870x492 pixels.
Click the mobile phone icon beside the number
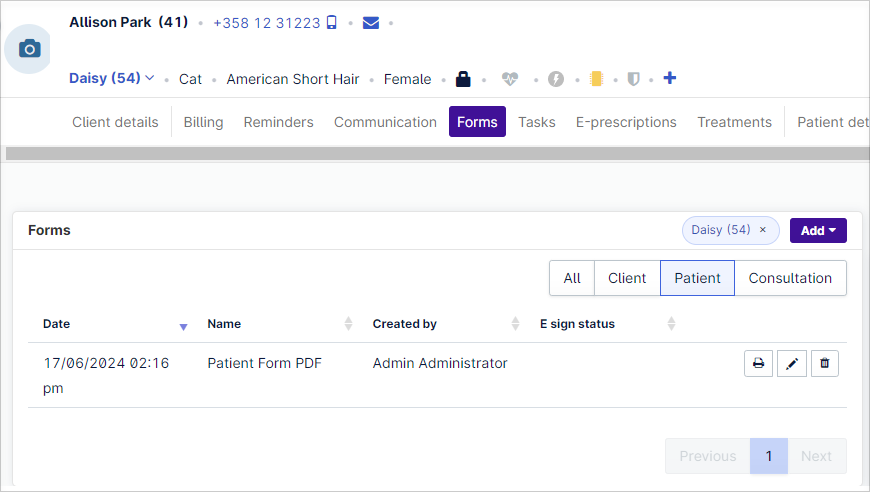(x=331, y=22)
